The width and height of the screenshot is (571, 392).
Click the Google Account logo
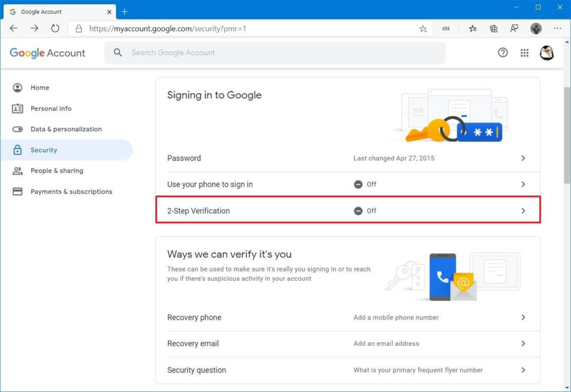[47, 53]
